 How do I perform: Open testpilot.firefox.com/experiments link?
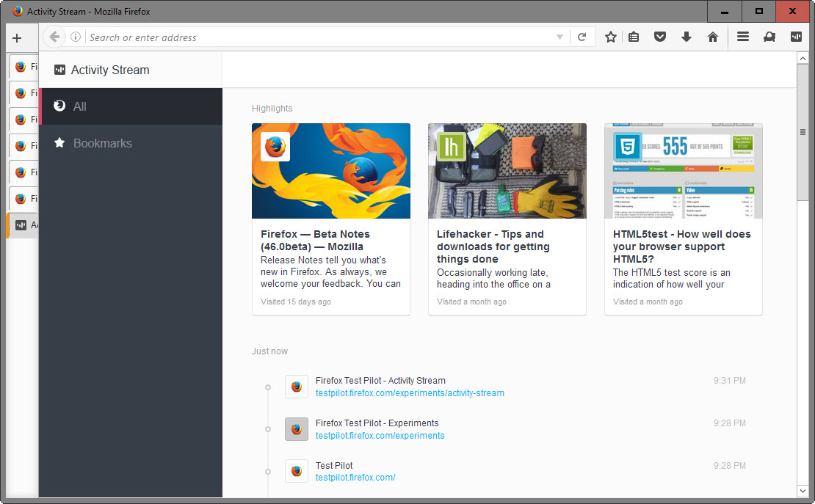click(380, 436)
